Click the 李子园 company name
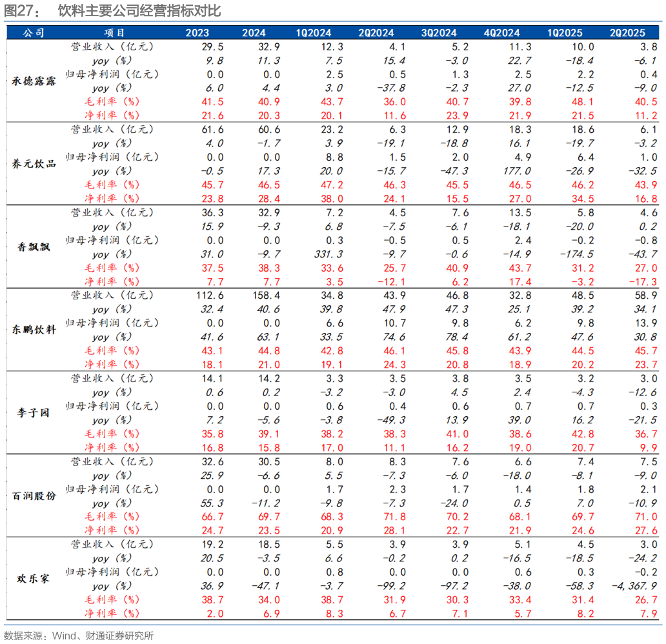Image resolution: width=666 pixels, height=644 pixels. (34, 412)
